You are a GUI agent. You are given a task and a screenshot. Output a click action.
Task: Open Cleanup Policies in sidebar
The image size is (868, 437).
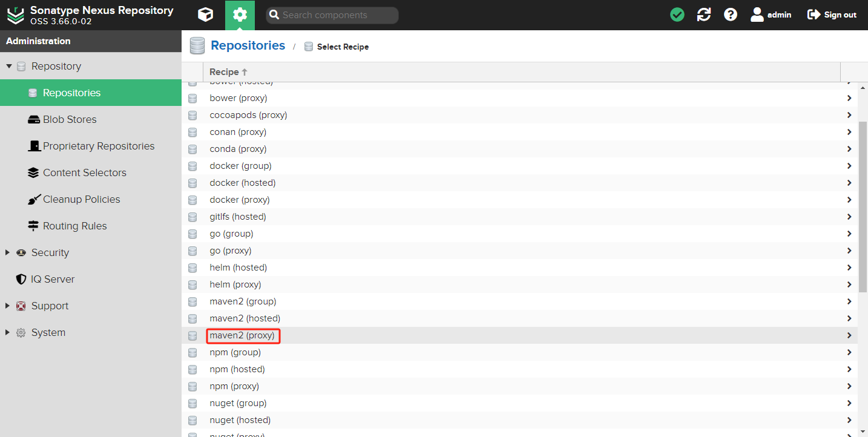point(91,199)
